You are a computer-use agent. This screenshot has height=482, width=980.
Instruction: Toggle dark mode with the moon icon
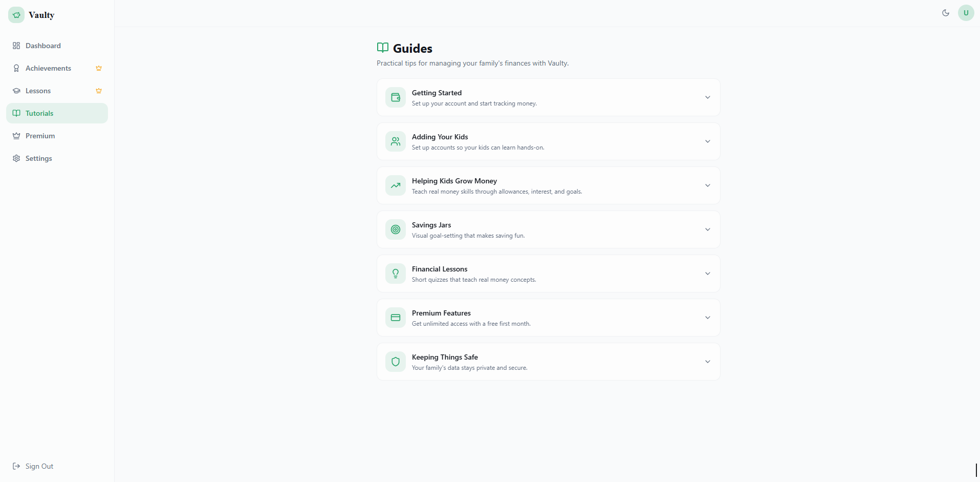pos(945,13)
